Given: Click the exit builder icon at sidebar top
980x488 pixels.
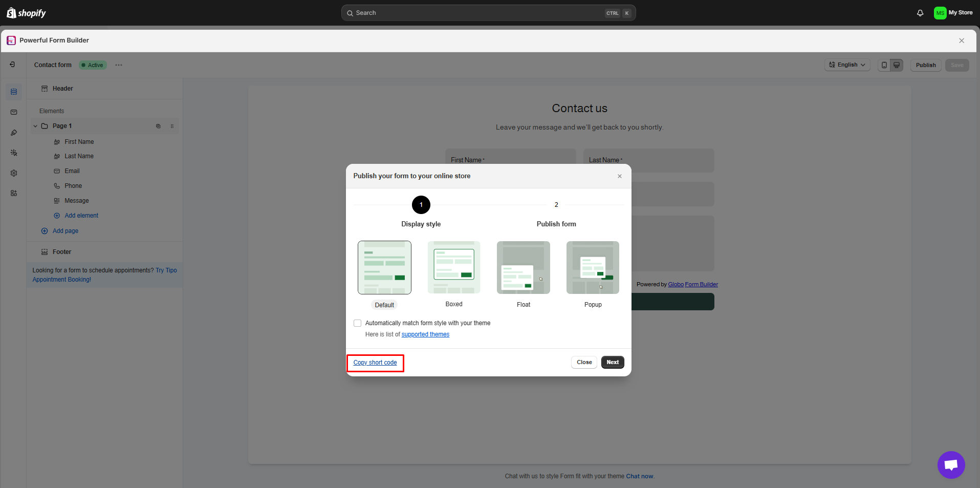Looking at the screenshot, I should 13,65.
